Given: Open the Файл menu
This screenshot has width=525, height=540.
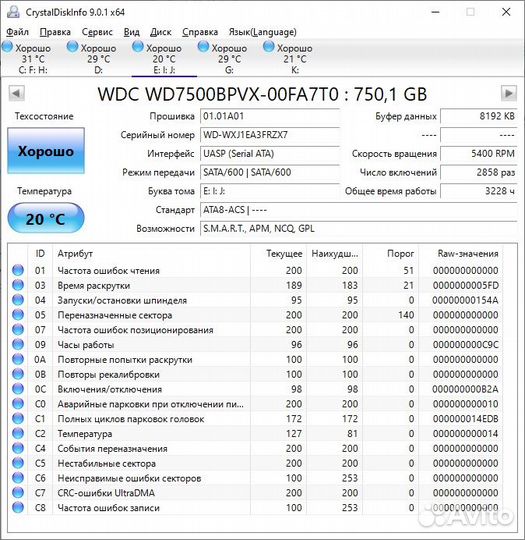Looking at the screenshot, I should pos(17,32).
